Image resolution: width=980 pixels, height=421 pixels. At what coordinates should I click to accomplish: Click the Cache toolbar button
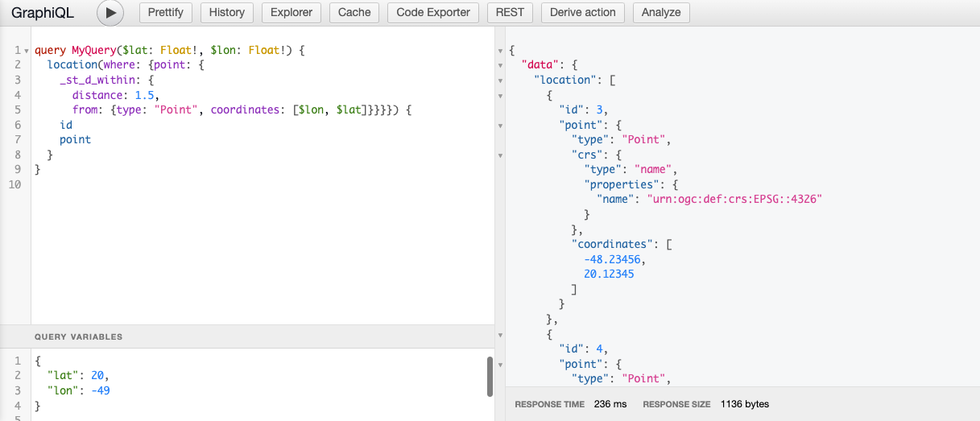pos(354,13)
